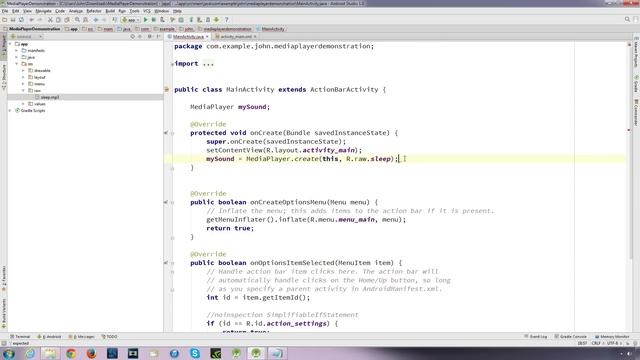640x360 pixels.
Task: Click the Collapse All icon in Project panel
Action: [140, 36]
